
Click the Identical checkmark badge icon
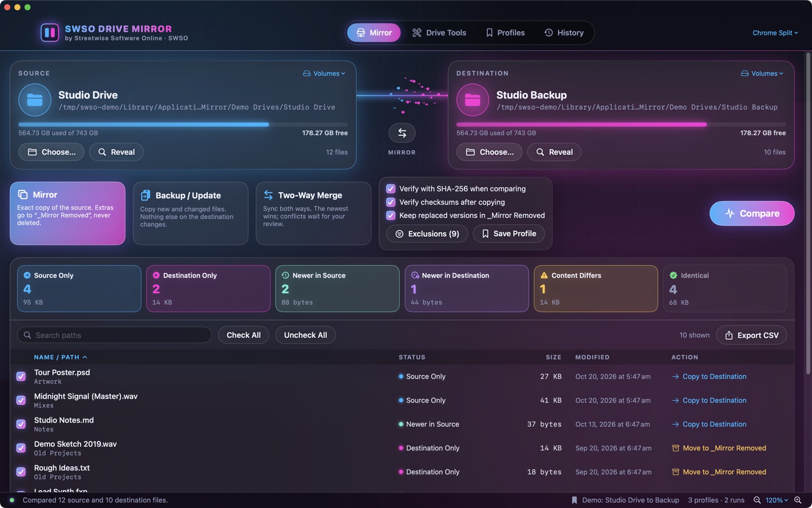point(673,275)
